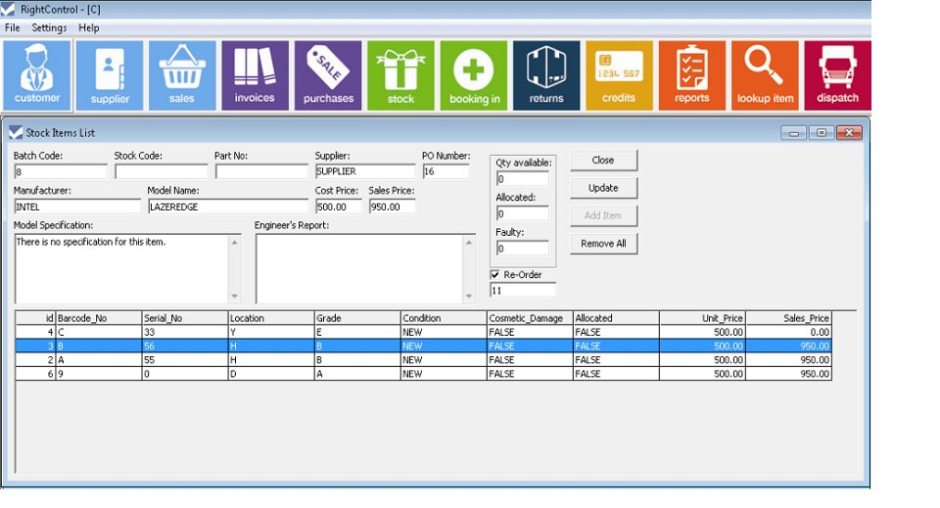Click the Returns box icon

click(546, 75)
